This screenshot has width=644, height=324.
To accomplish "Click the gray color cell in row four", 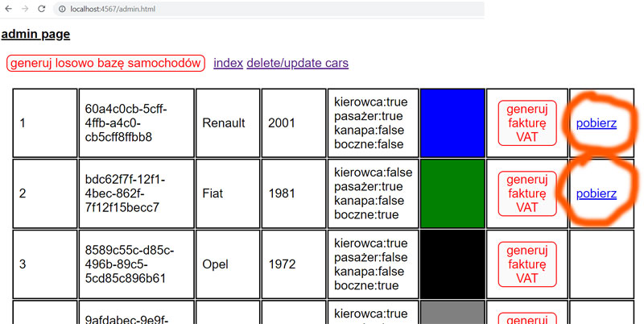I will (x=452, y=314).
